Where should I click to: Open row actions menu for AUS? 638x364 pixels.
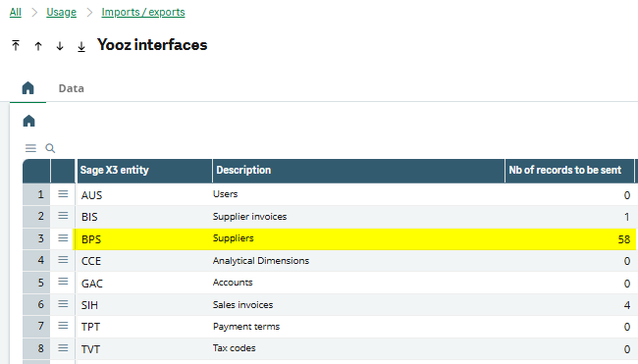coord(63,194)
